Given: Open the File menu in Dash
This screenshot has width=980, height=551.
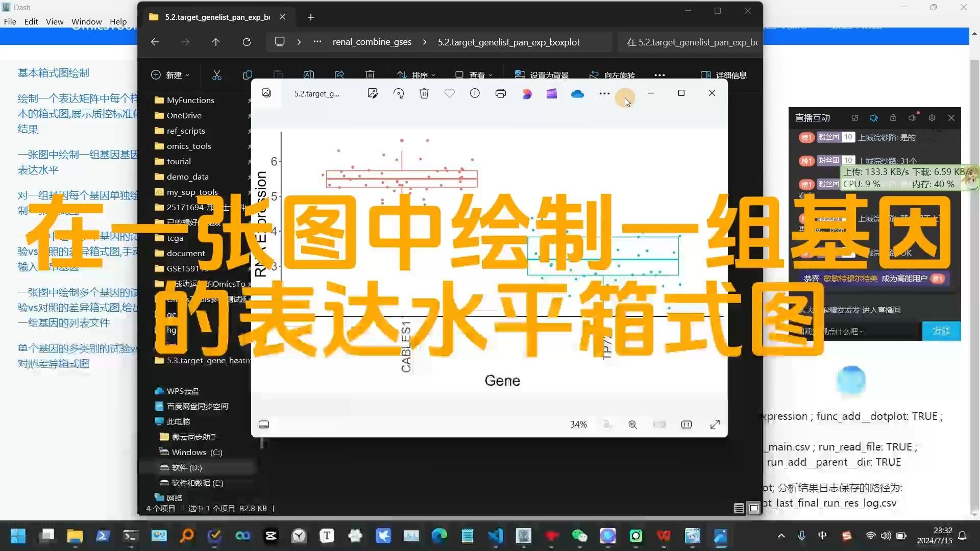Looking at the screenshot, I should pos(10,21).
